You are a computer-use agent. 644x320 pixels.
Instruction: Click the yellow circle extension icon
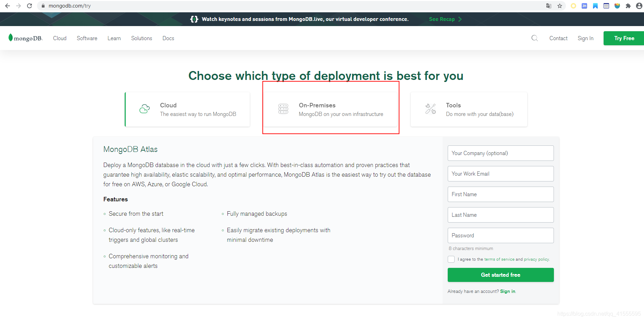(573, 6)
